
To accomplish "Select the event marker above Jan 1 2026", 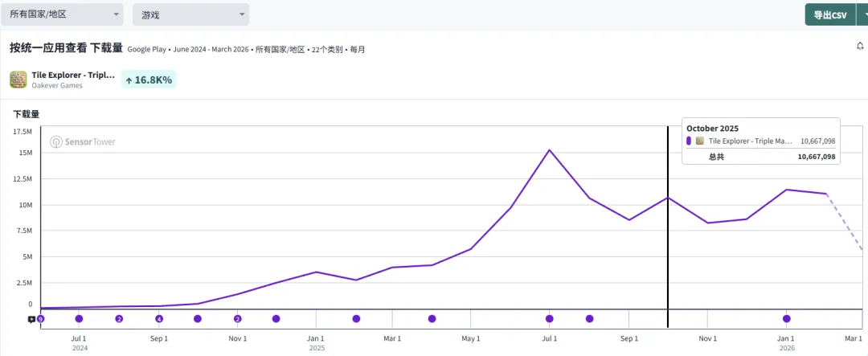I will click(x=787, y=319).
